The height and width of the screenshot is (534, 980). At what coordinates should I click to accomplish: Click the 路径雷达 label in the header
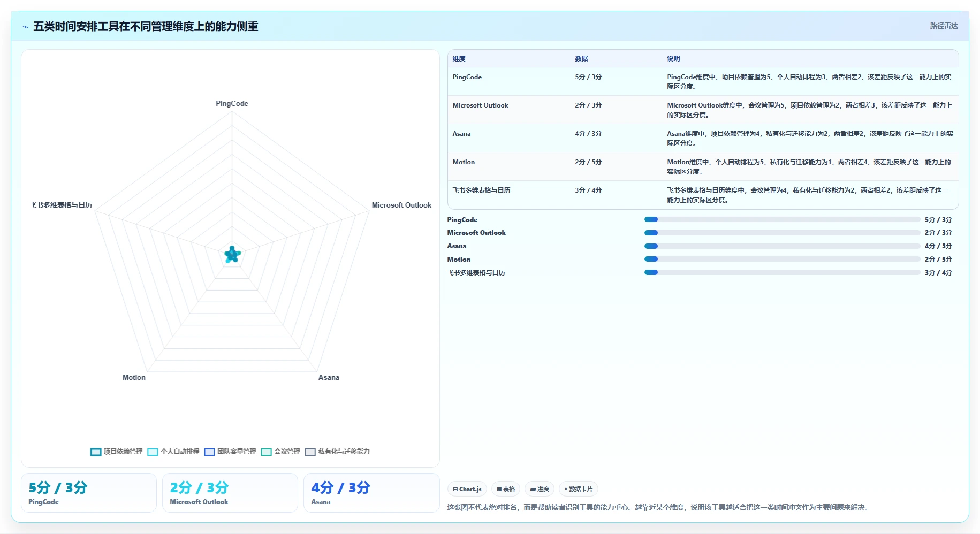coord(944,26)
